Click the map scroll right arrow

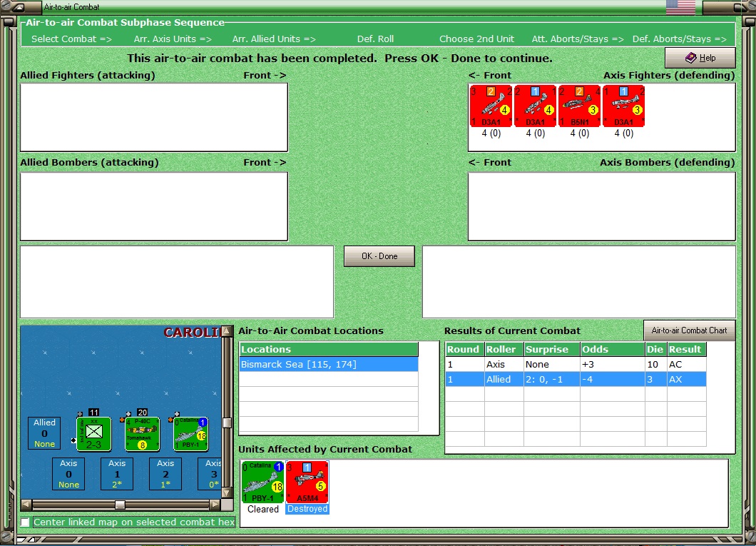click(215, 505)
